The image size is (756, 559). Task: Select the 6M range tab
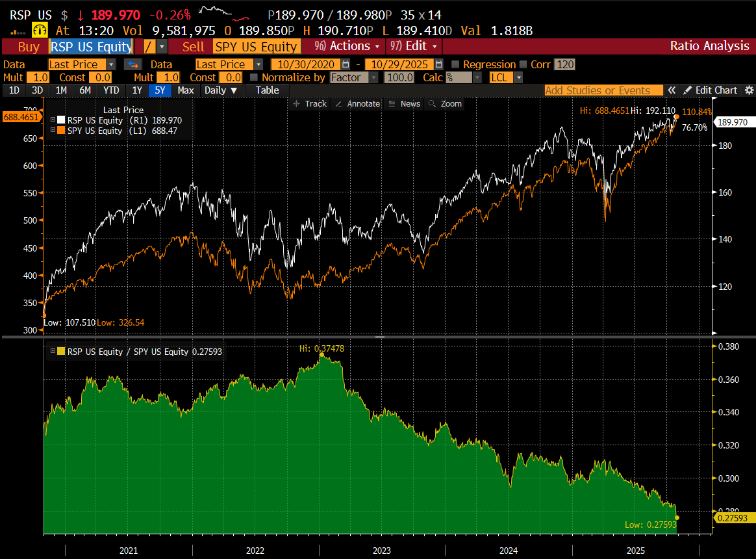(x=85, y=90)
